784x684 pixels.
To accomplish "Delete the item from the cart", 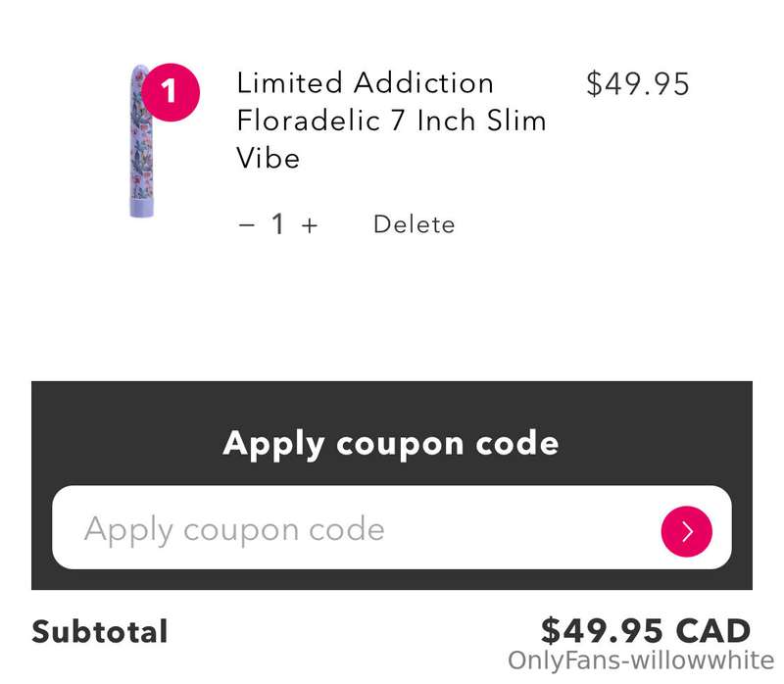I will click(x=414, y=224).
